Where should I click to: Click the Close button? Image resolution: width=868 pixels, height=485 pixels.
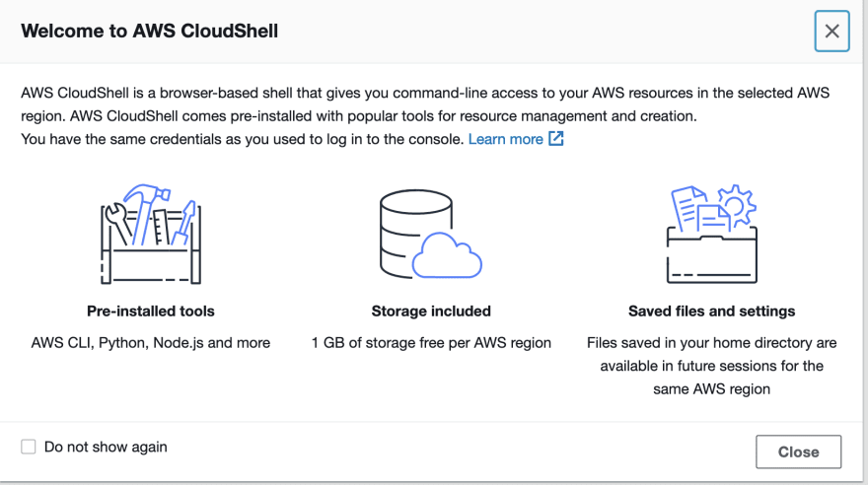798,451
